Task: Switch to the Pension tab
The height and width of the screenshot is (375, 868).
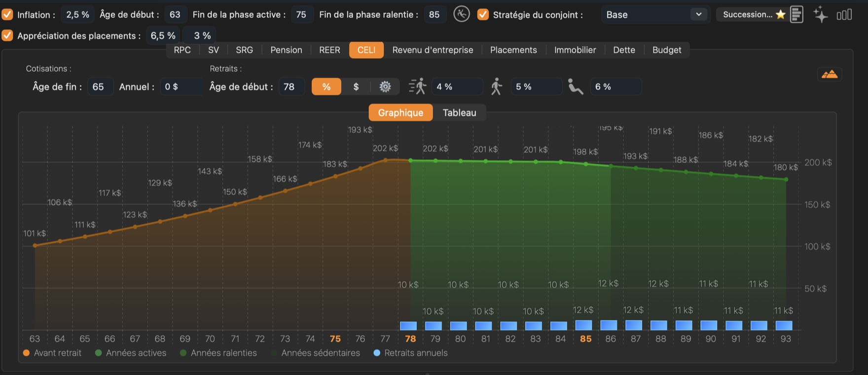Action: tap(286, 50)
